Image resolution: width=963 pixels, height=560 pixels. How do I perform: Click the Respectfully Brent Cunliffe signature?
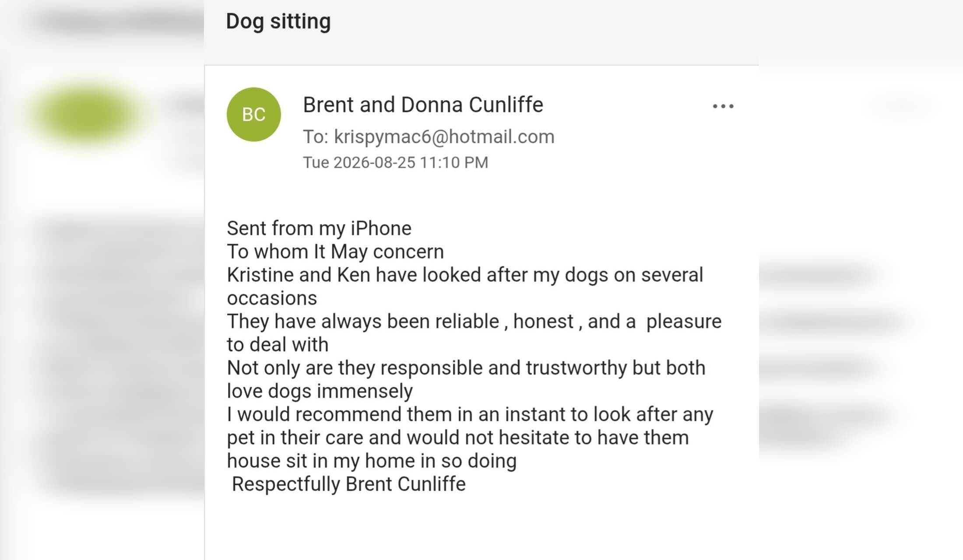click(348, 484)
